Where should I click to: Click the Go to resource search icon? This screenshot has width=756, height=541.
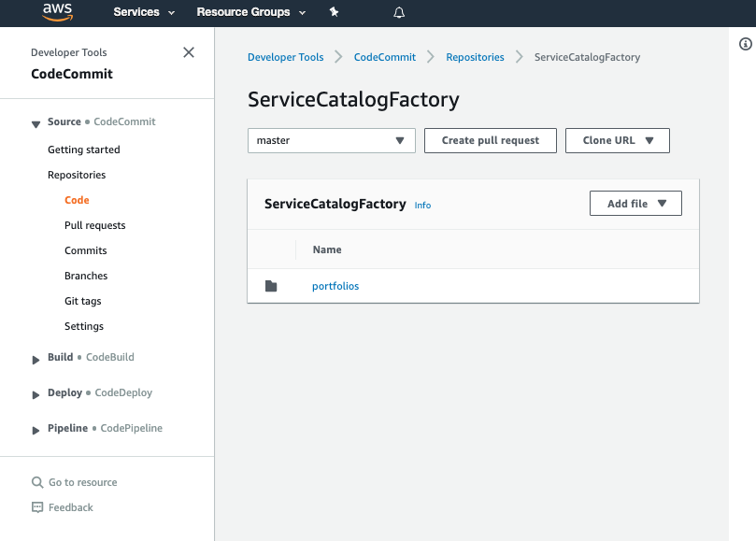[37, 482]
